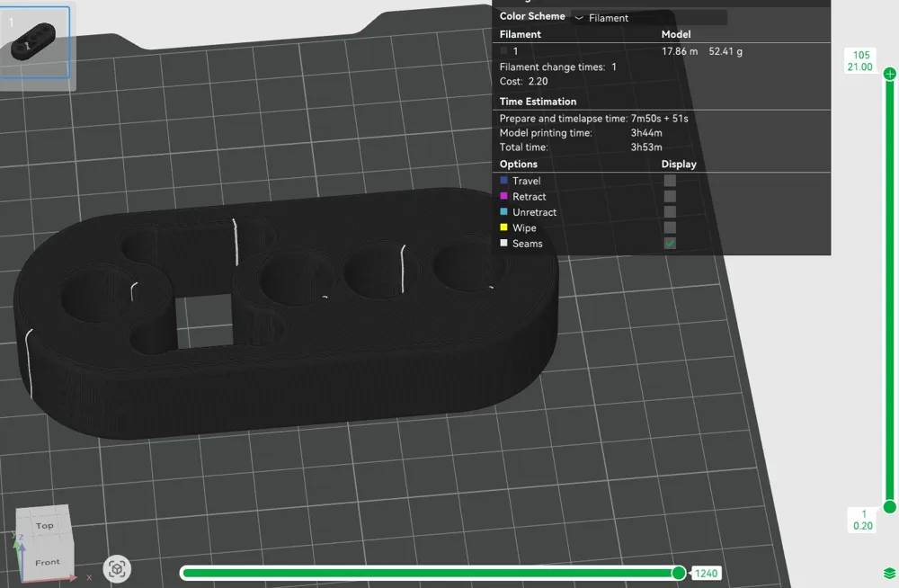Click the zoom-to-fit cube icon
The image size is (899, 588).
117,568
